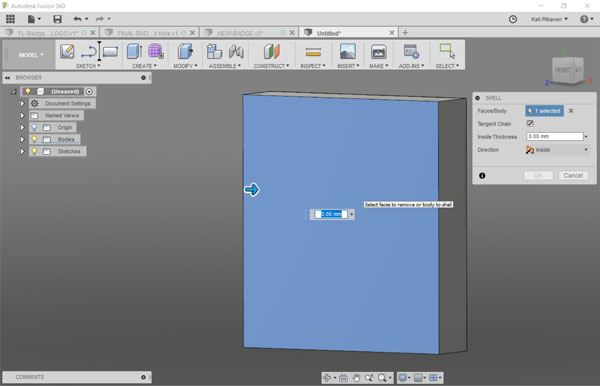Screen dimensions: 600x386
Task: Select the Offset Plane construct tool
Action: click(272, 51)
